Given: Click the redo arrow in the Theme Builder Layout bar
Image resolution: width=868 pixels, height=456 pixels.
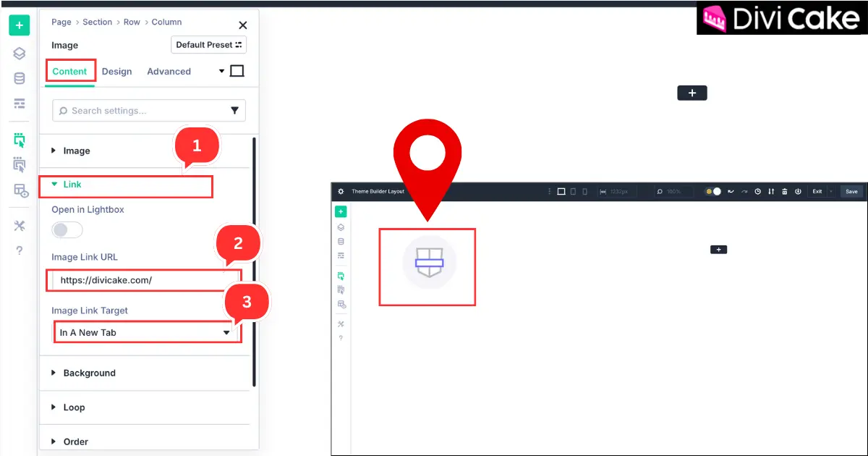Looking at the screenshot, I should (x=744, y=192).
